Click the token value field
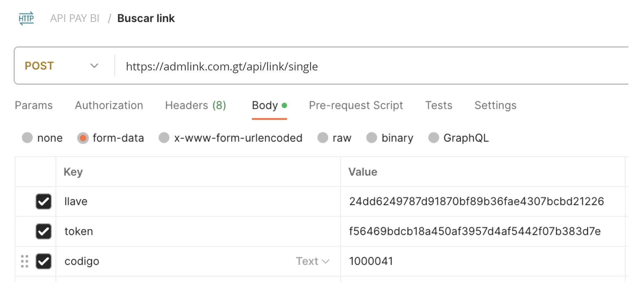The width and height of the screenshot is (644, 297). pyautogui.click(x=482, y=231)
